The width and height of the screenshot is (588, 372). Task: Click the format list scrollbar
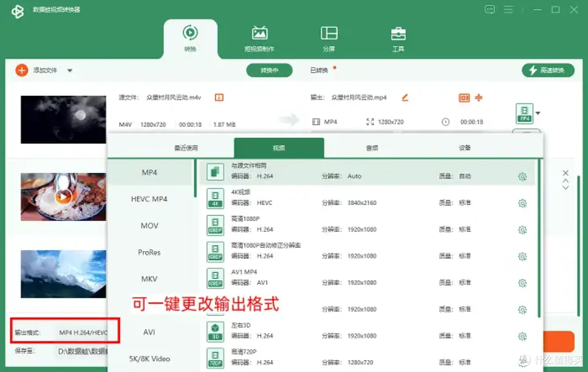coord(195,179)
